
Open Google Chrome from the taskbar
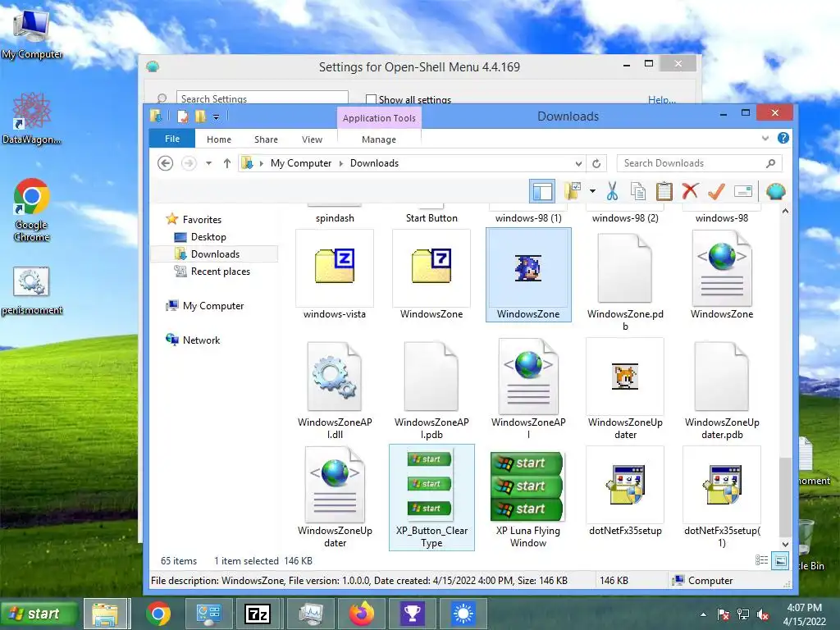[x=158, y=614]
